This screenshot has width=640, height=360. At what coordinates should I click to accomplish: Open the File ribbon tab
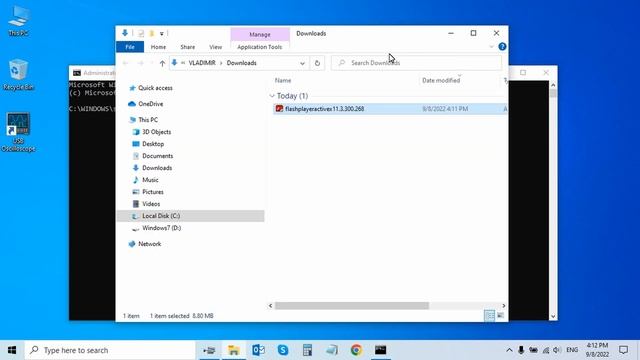click(x=130, y=47)
